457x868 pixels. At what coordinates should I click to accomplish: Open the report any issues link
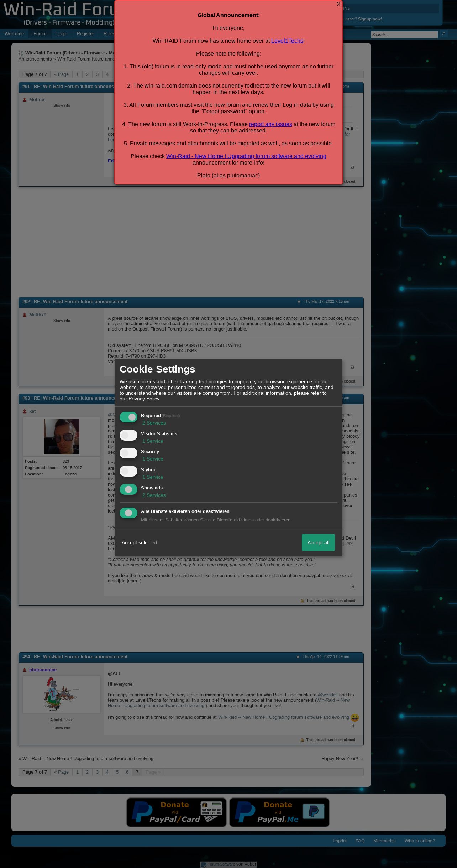coord(270,124)
